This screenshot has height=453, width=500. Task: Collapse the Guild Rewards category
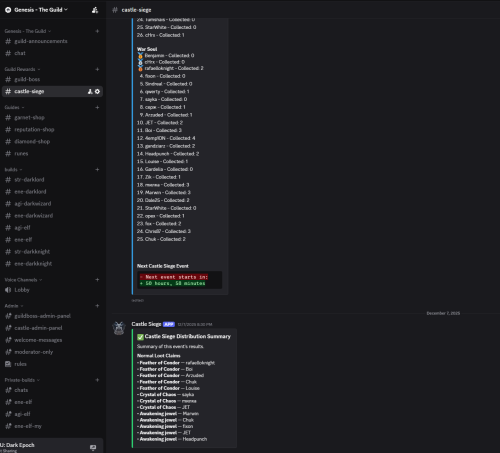(22, 69)
